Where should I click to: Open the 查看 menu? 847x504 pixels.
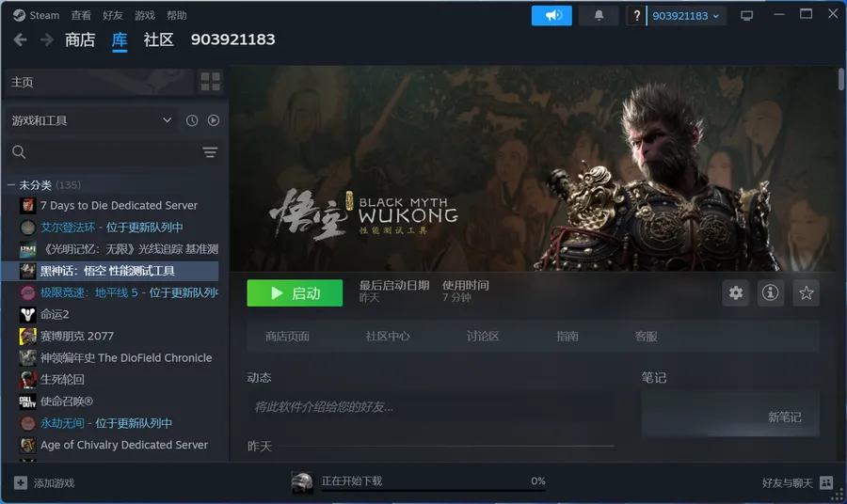82,16
